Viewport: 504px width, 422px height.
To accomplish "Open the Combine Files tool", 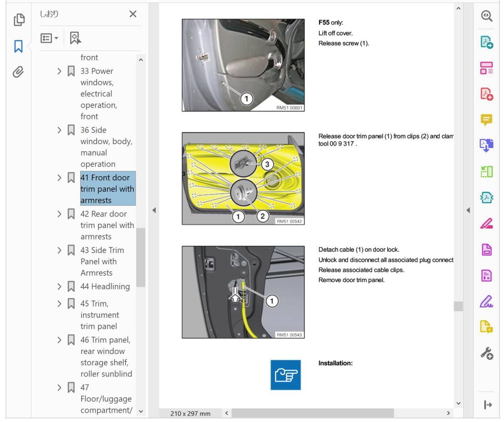I will (487, 145).
